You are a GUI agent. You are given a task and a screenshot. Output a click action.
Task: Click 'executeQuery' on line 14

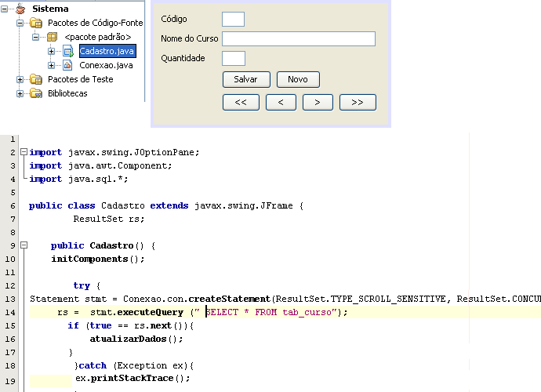pyautogui.click(x=150, y=312)
